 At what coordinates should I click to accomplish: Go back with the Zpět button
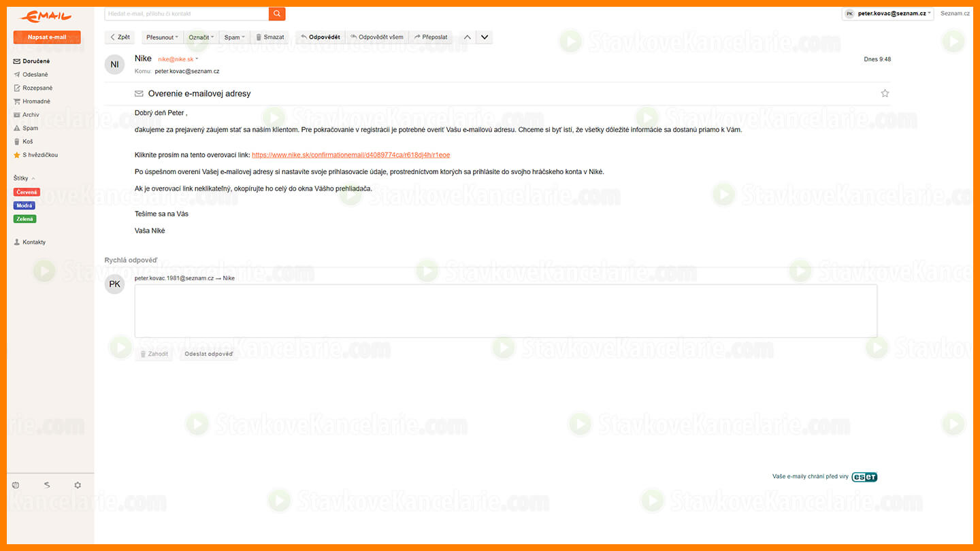click(x=120, y=37)
